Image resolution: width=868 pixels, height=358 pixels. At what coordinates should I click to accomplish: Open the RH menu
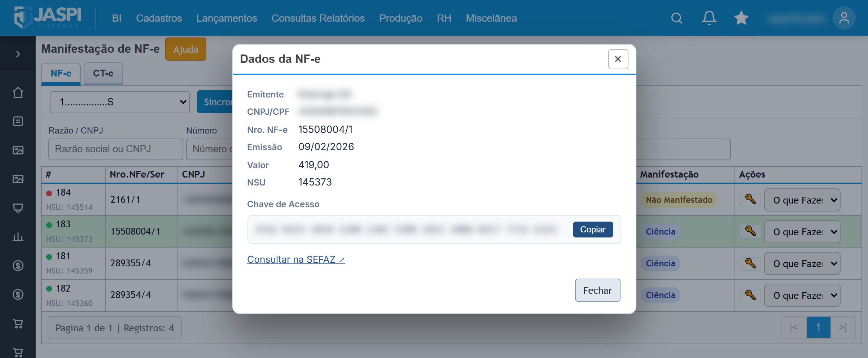coord(444,18)
